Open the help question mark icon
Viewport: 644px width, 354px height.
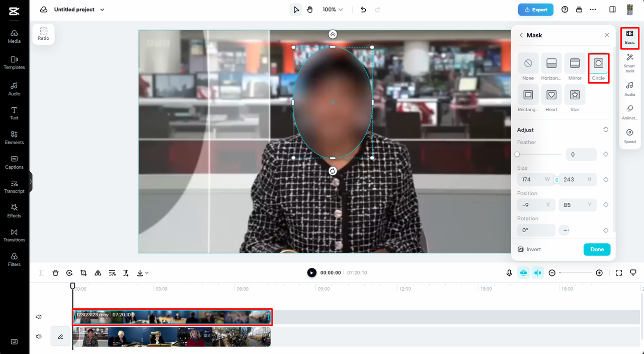[565, 10]
